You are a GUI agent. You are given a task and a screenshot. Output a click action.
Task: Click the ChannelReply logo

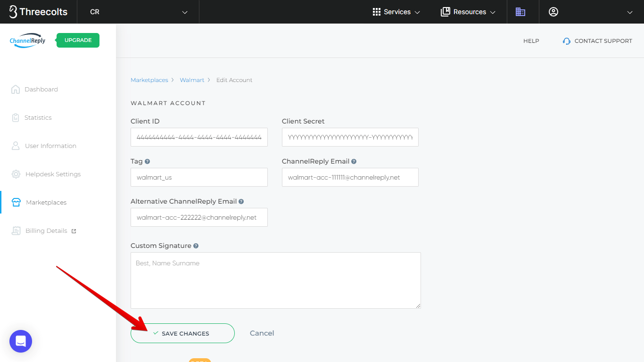(x=28, y=41)
